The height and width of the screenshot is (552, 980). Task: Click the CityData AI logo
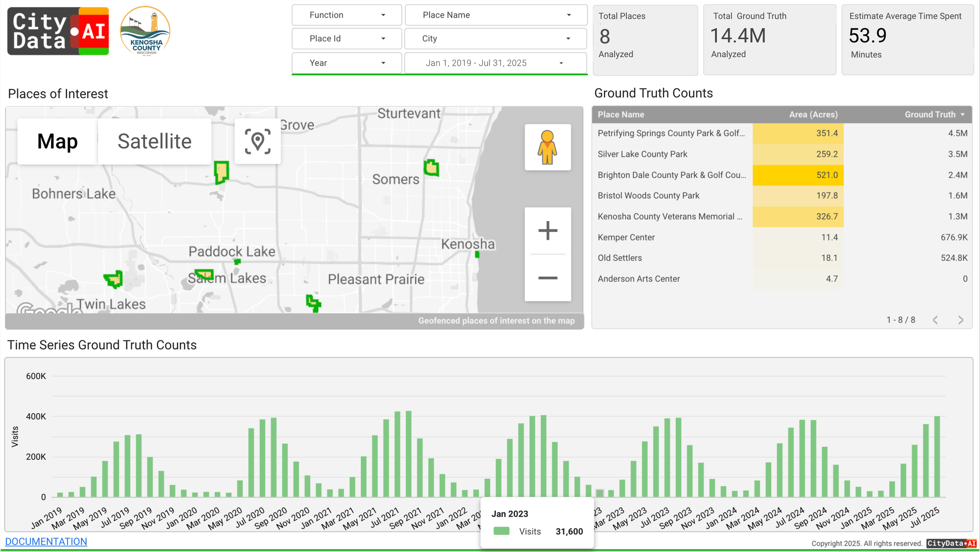[58, 31]
